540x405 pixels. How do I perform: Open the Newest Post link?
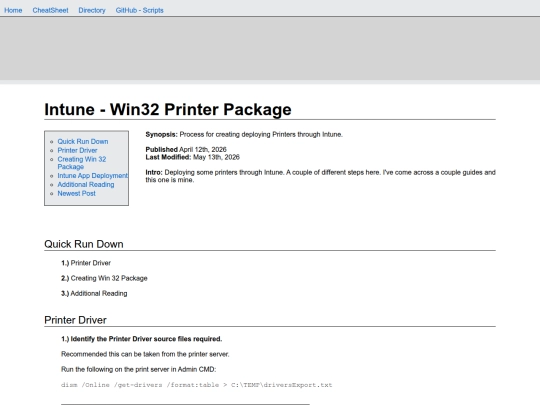(76, 194)
